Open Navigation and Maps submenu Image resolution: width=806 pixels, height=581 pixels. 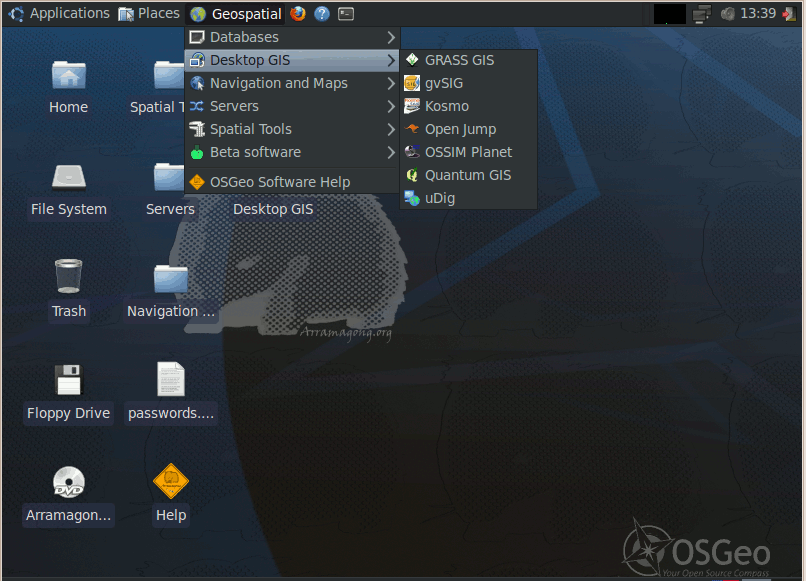coord(291,83)
